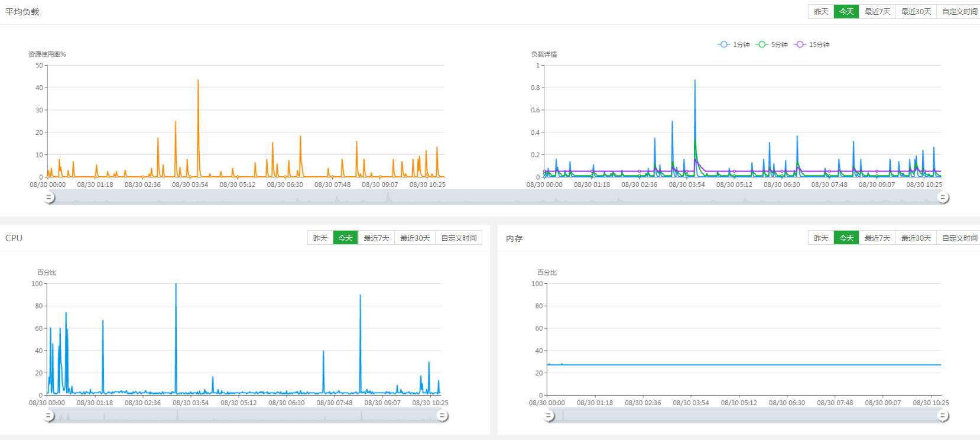The image size is (980, 440).
Task: Click 08/30 05:12 label under 资源使用率 chart
Action: pyautogui.click(x=238, y=185)
